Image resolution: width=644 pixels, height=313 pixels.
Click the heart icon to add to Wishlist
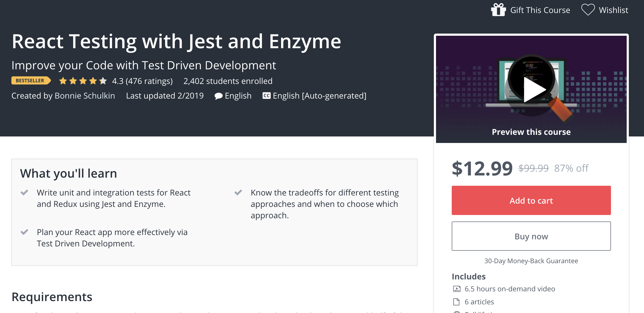click(588, 10)
